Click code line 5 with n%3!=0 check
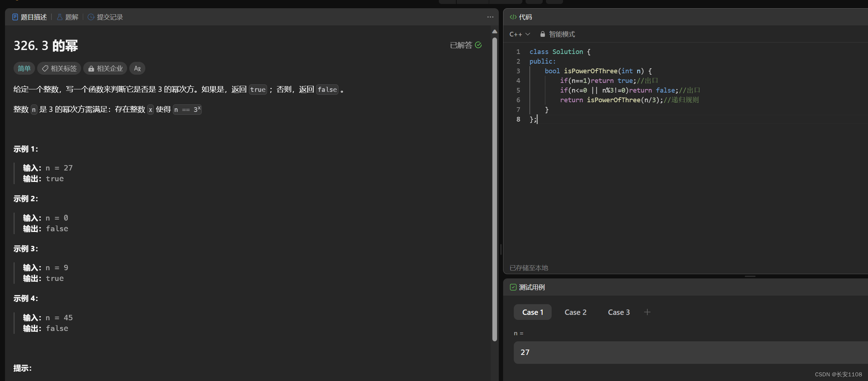 point(630,90)
